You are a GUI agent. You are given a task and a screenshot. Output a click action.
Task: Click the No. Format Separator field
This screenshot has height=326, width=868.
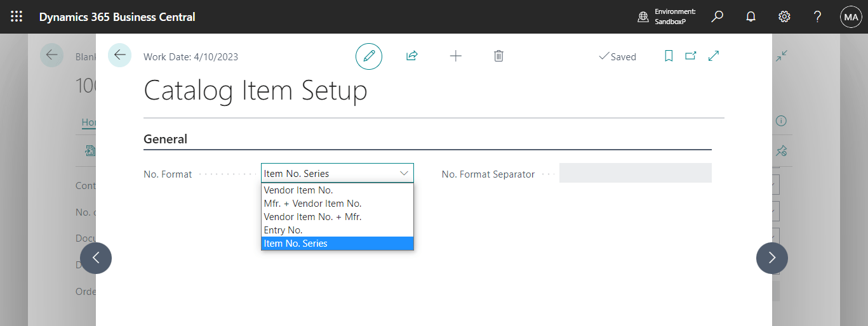(635, 173)
